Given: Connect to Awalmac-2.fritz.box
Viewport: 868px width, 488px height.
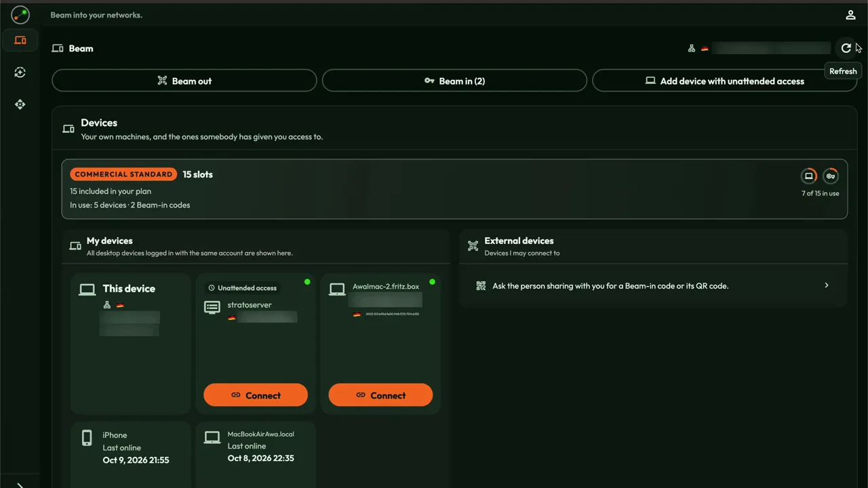Looking at the screenshot, I should click(x=380, y=395).
